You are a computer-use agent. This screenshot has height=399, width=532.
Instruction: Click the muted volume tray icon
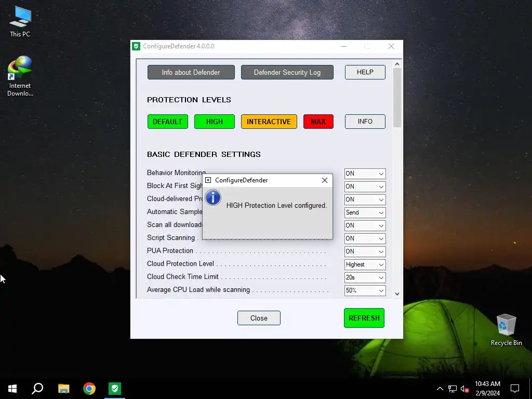pos(464,389)
